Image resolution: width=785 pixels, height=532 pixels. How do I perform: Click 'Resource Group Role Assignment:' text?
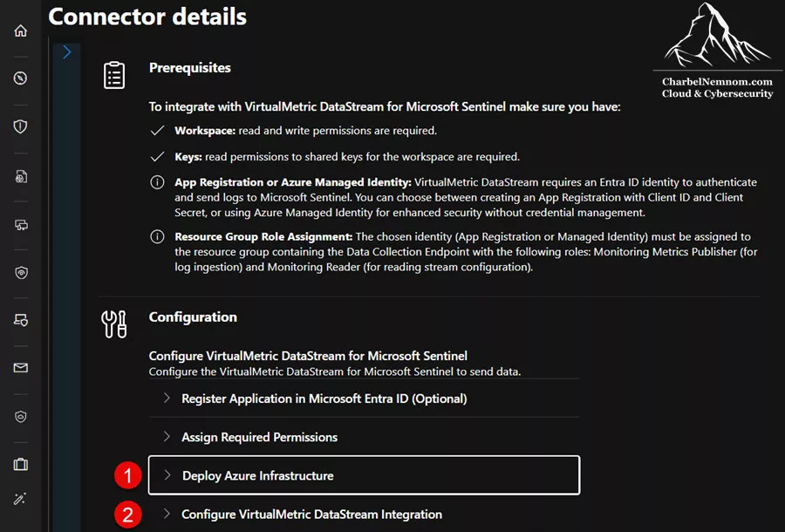263,236
